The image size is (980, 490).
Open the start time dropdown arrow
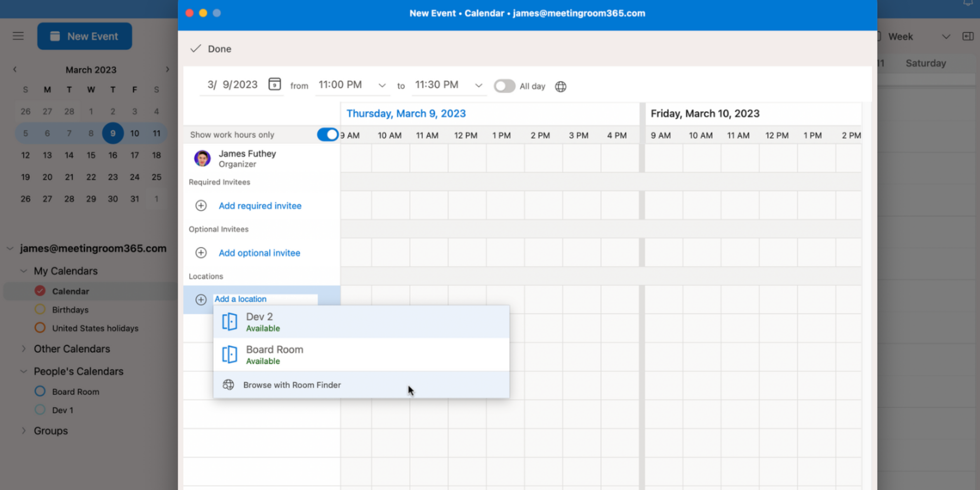382,86
